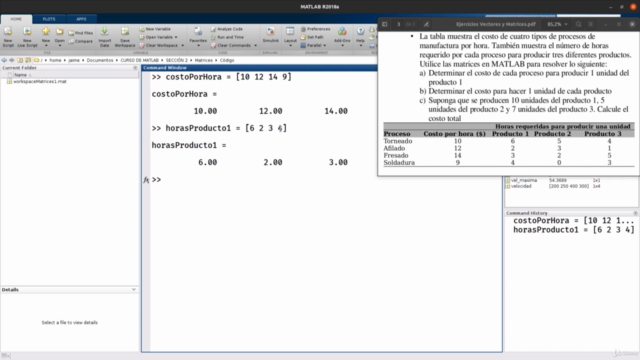The image size is (640, 360).
Task: Expand the Clear Commands dropdown arrow
Action: [x=256, y=45]
